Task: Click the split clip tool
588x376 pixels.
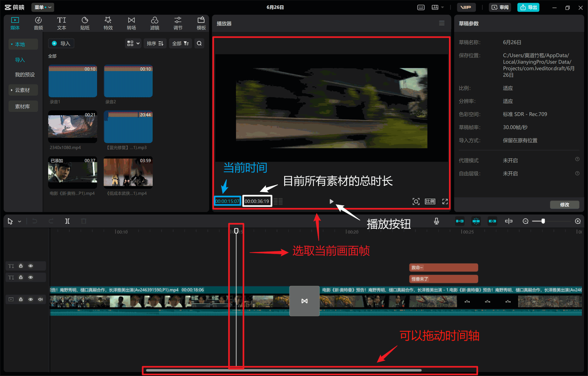Action: [67, 221]
